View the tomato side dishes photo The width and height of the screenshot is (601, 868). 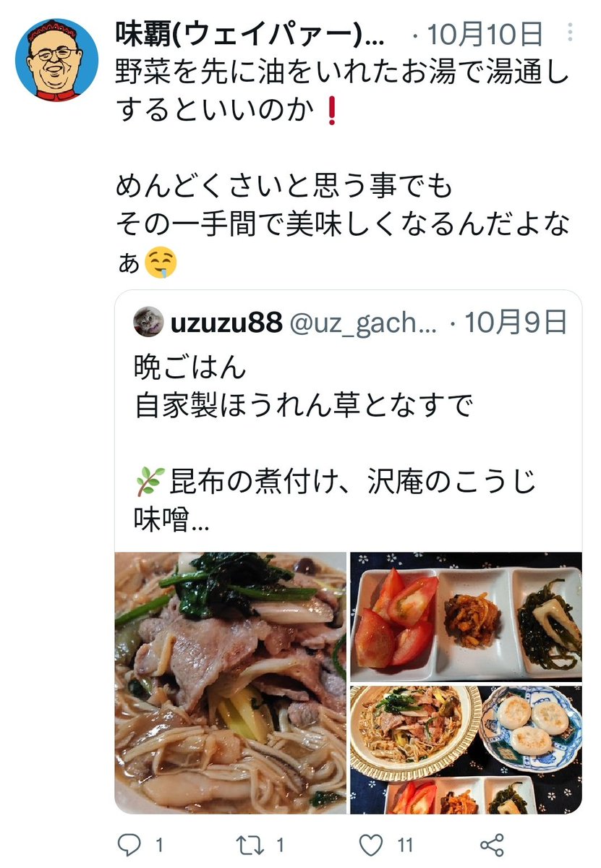pos(466,617)
